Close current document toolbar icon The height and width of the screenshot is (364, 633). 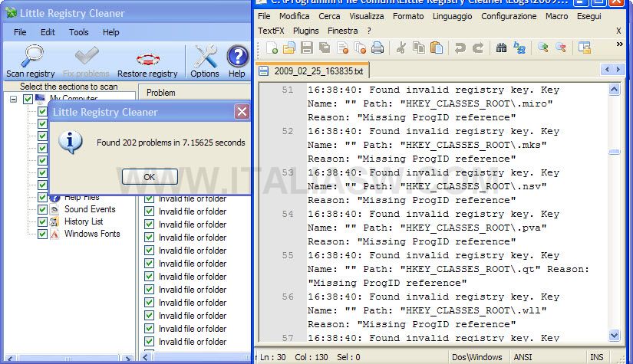tap(342, 48)
